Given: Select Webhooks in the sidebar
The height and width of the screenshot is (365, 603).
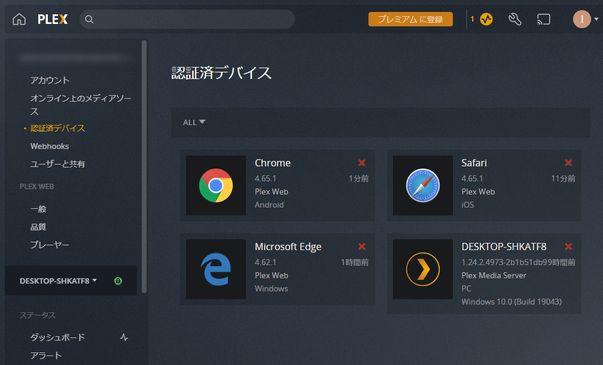Looking at the screenshot, I should point(50,146).
